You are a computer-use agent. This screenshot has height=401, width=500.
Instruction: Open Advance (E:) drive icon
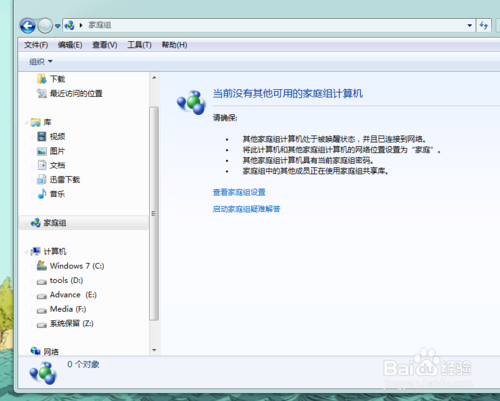[x=42, y=296]
